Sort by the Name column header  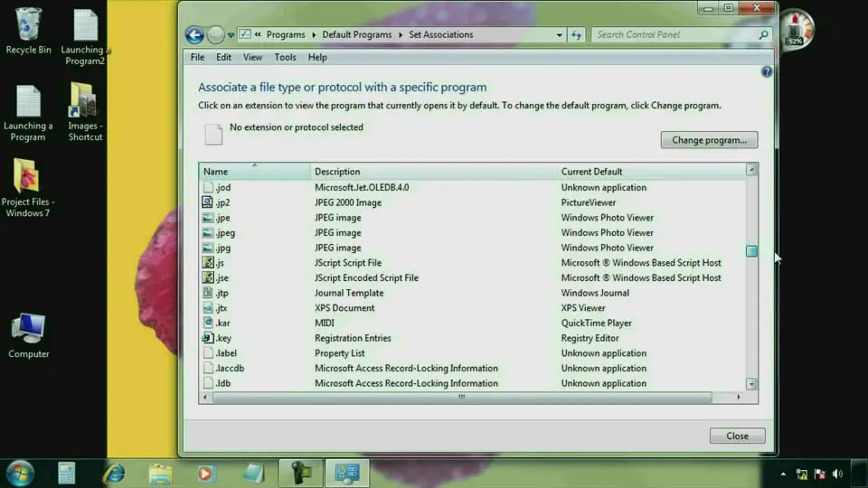(255, 172)
